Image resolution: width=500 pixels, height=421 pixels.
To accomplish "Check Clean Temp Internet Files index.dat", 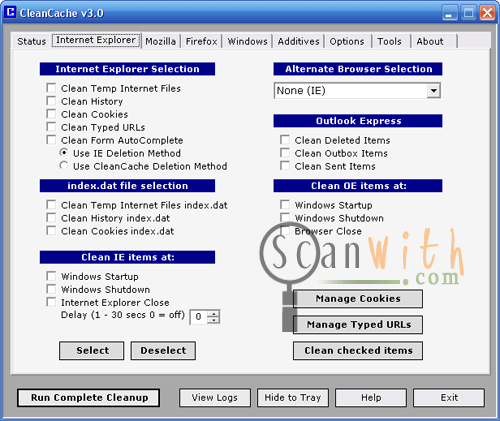I will tap(51, 205).
